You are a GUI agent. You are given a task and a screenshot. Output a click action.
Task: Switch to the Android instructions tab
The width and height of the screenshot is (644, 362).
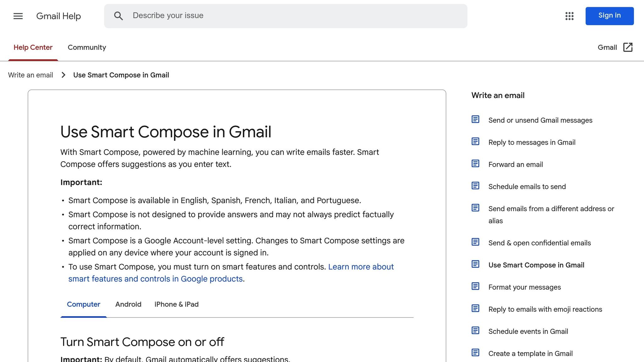click(128, 304)
